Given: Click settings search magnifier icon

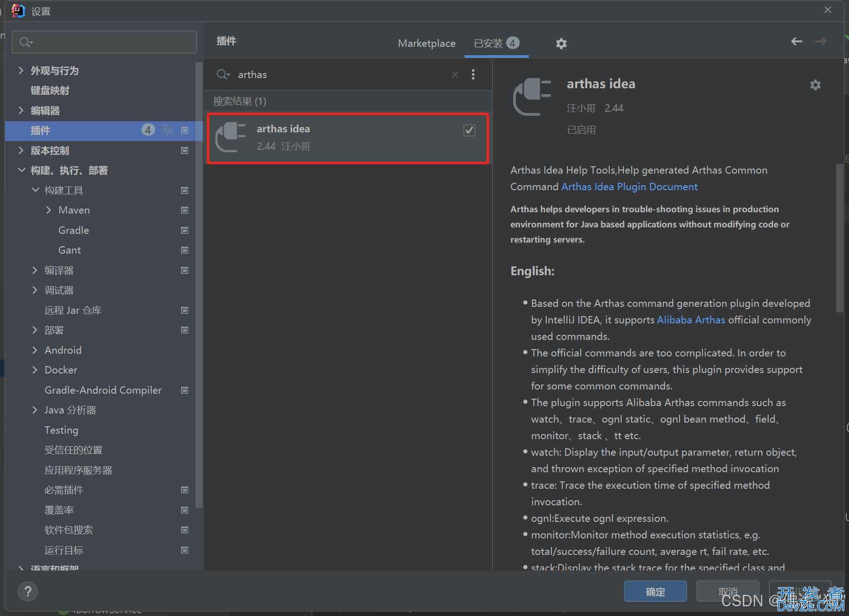Looking at the screenshot, I should click(26, 42).
